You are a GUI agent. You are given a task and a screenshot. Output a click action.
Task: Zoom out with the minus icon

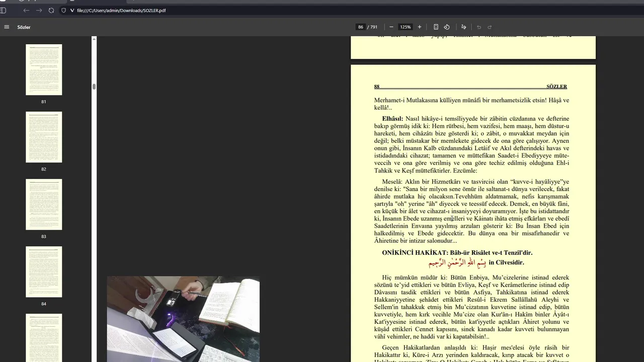click(391, 27)
